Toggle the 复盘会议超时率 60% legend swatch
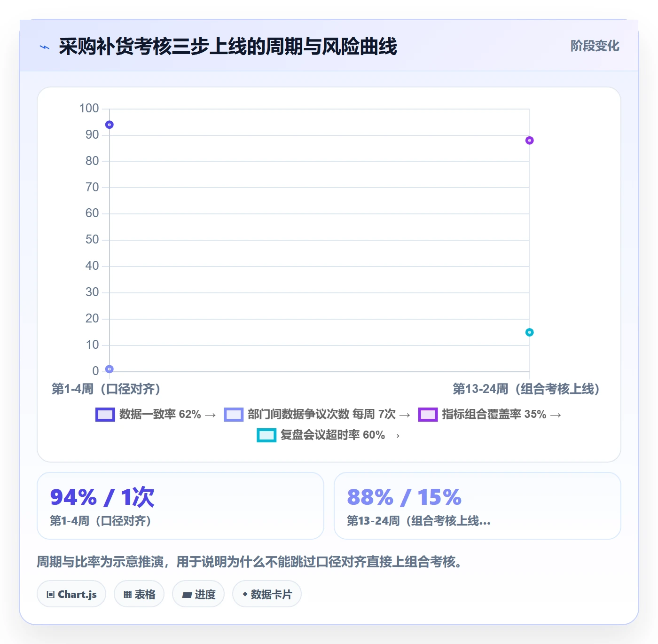The height and width of the screenshot is (644, 658). pyautogui.click(x=266, y=435)
